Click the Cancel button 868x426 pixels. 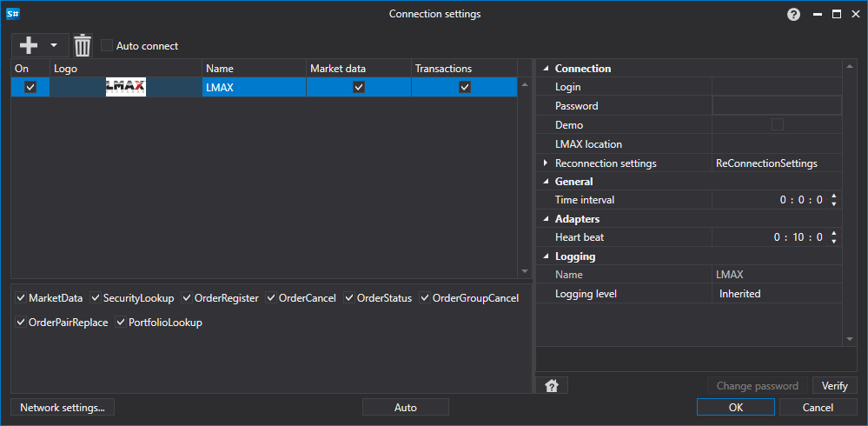(x=818, y=407)
